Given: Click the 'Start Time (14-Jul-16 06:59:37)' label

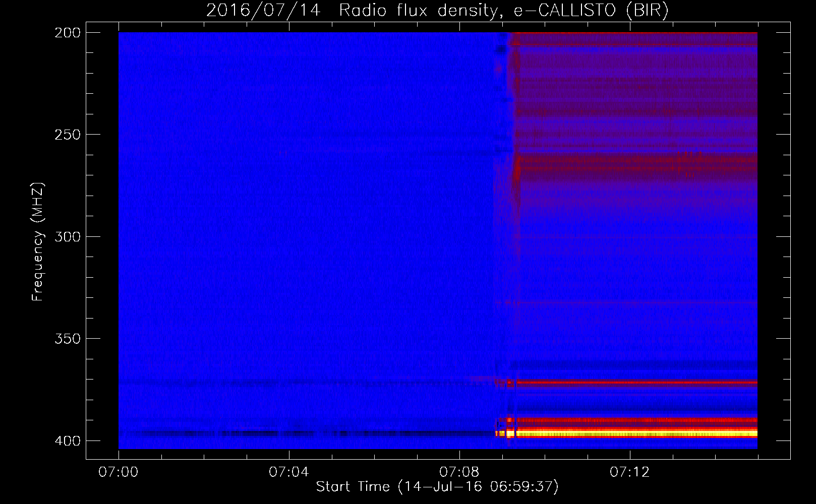Looking at the screenshot, I should [x=437, y=487].
